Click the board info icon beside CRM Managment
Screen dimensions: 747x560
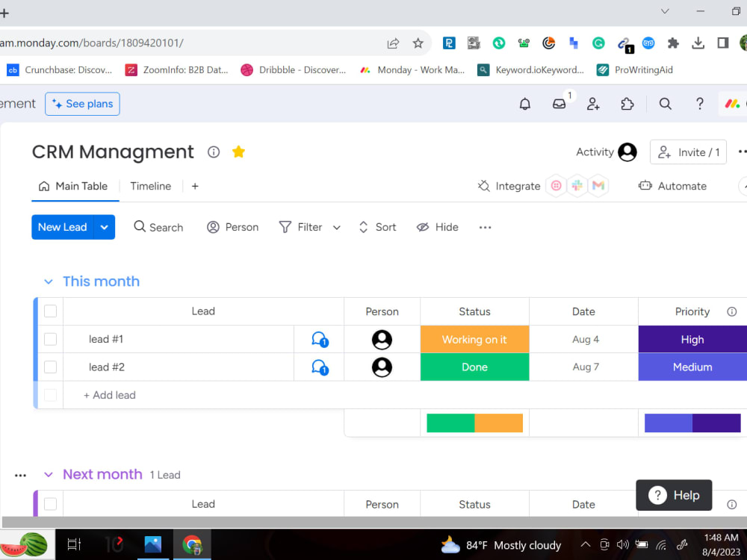[x=214, y=152]
